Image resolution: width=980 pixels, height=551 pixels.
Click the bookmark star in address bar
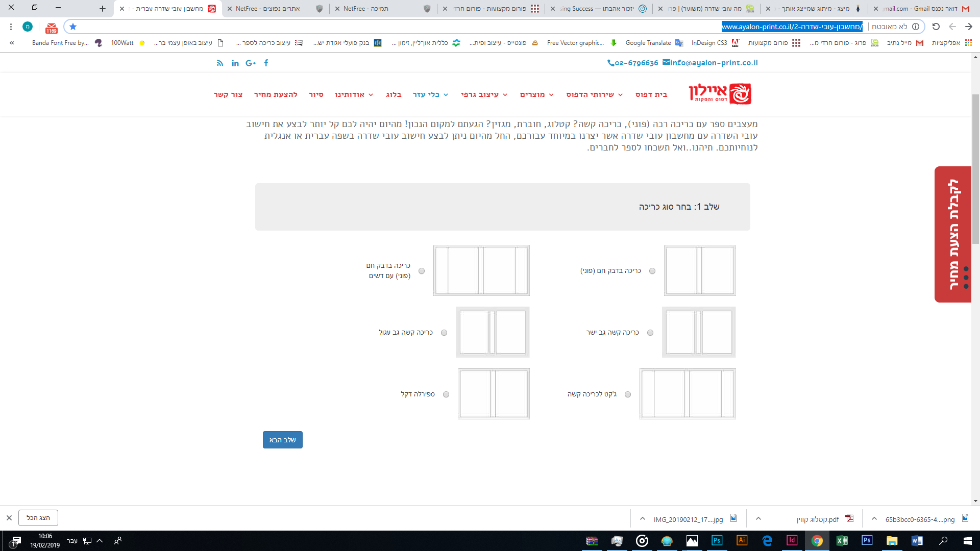click(73, 27)
